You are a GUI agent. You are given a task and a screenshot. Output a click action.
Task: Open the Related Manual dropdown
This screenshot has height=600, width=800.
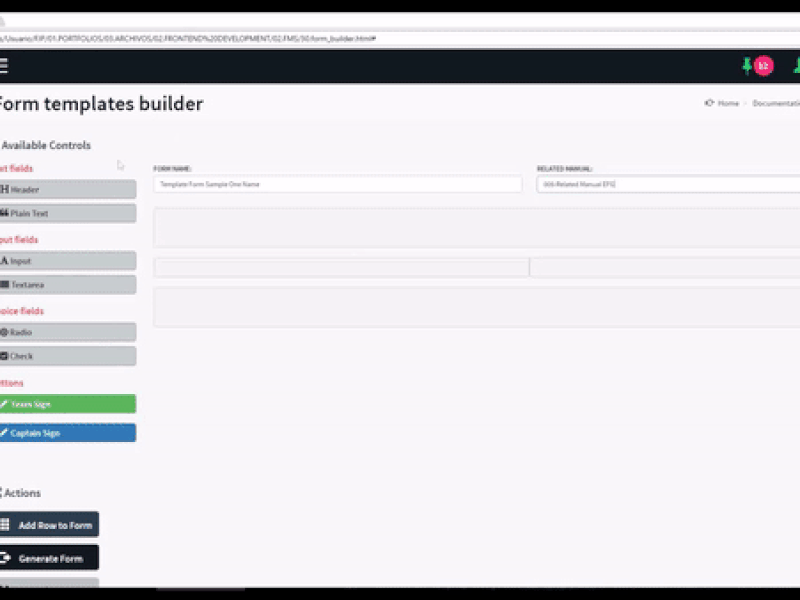[668, 184]
